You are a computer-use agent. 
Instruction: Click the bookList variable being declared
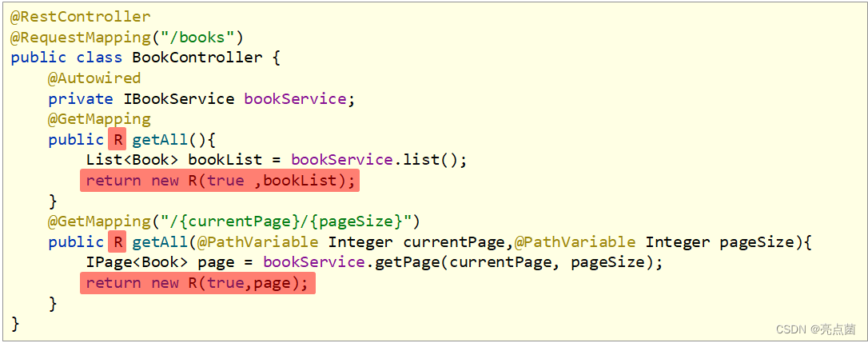click(225, 160)
